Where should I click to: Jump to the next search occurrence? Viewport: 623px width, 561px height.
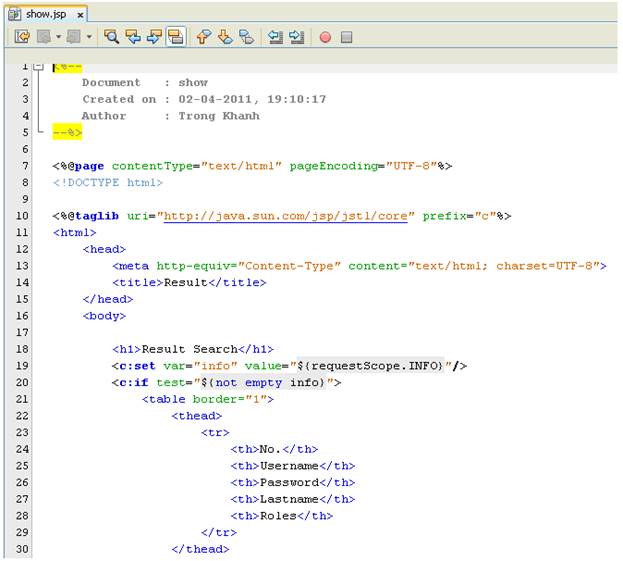tap(154, 37)
